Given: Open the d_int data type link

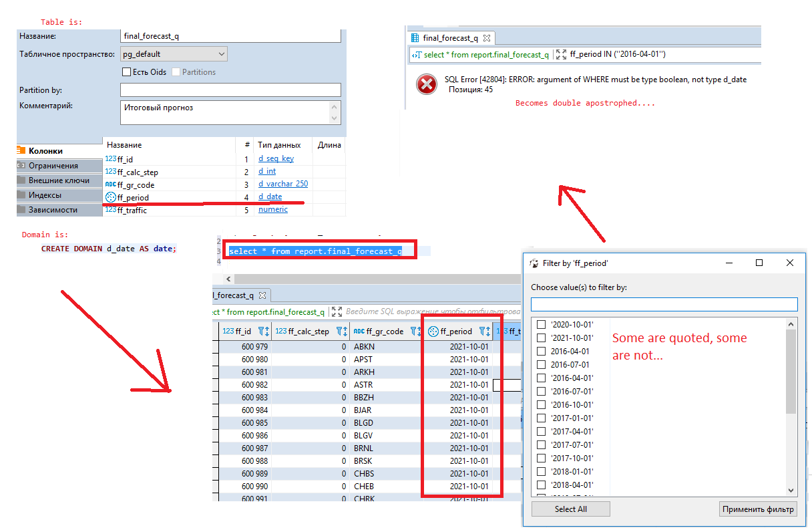Looking at the screenshot, I should 267,172.
